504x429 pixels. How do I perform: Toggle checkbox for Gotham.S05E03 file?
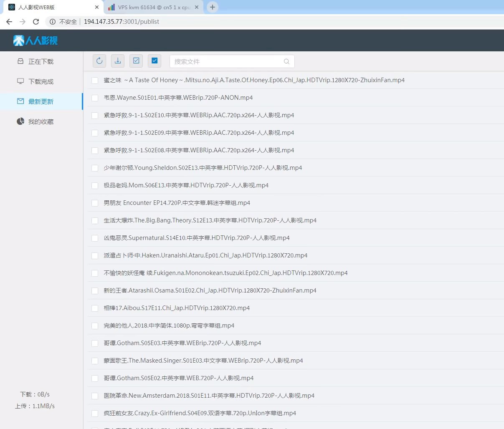coord(95,343)
